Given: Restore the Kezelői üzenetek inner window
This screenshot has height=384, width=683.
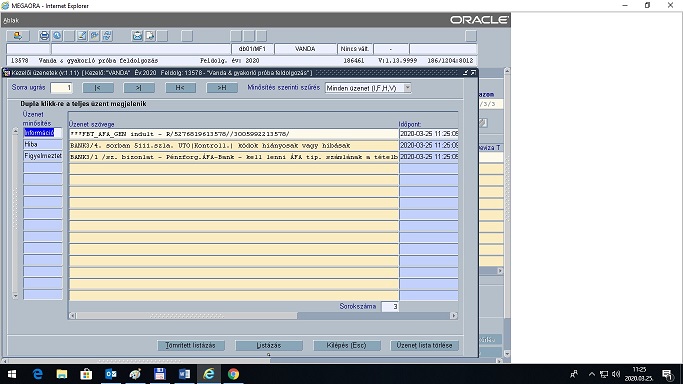Looking at the screenshot, I should tap(466, 73).
